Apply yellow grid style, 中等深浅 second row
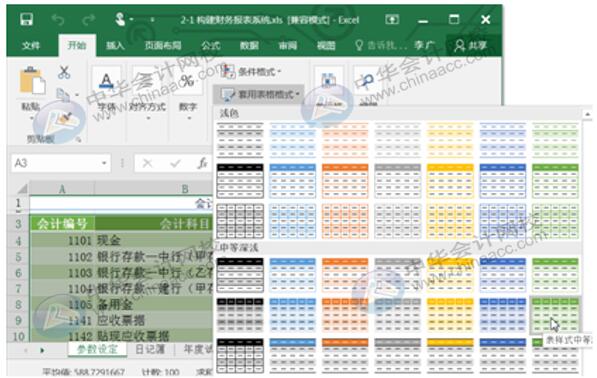 point(450,315)
